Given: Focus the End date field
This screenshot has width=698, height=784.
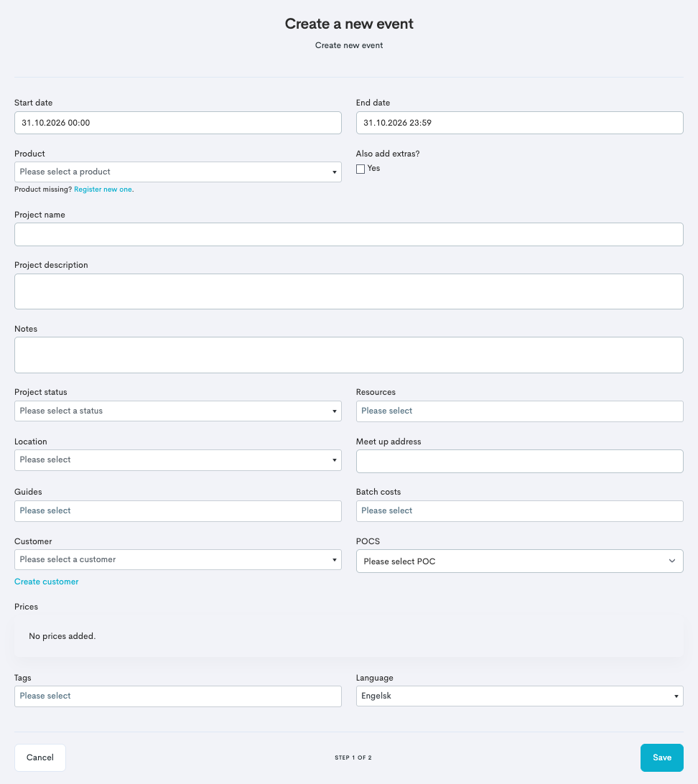Looking at the screenshot, I should [x=519, y=123].
